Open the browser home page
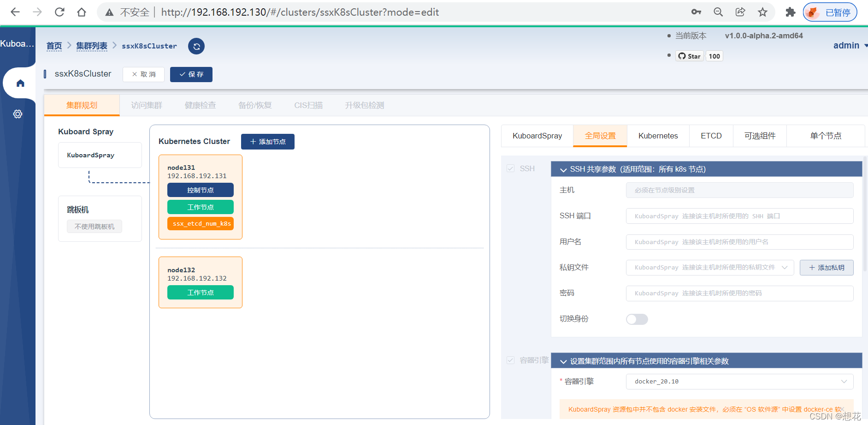 pyautogui.click(x=82, y=12)
